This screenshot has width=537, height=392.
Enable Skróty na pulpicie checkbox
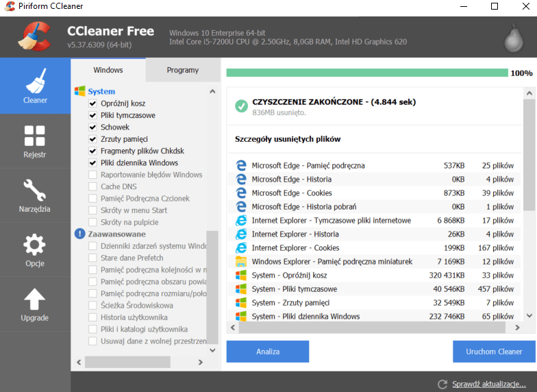click(92, 222)
